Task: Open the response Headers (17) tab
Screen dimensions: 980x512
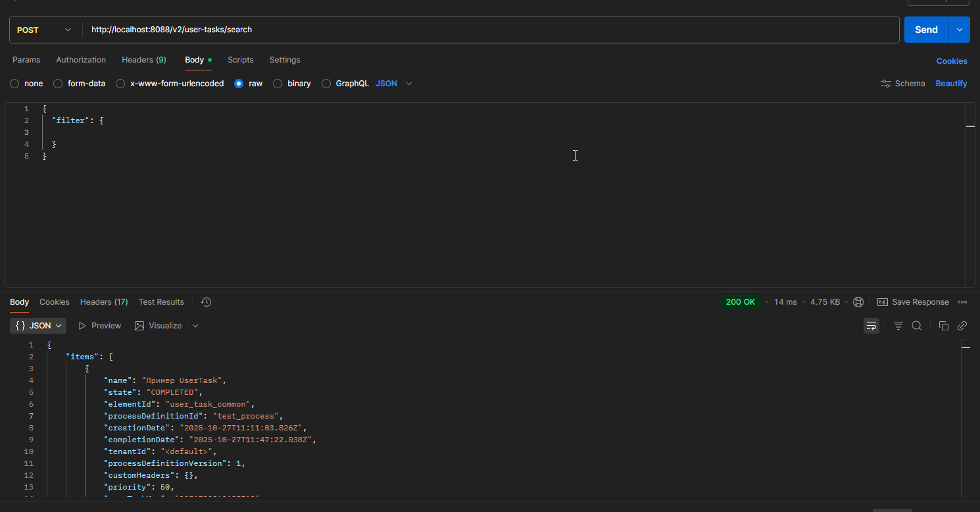Action: click(104, 302)
